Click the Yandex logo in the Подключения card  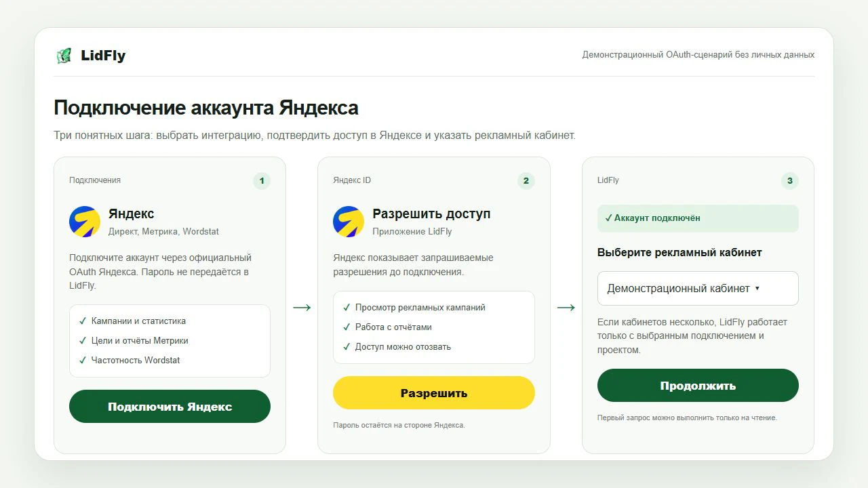85,222
